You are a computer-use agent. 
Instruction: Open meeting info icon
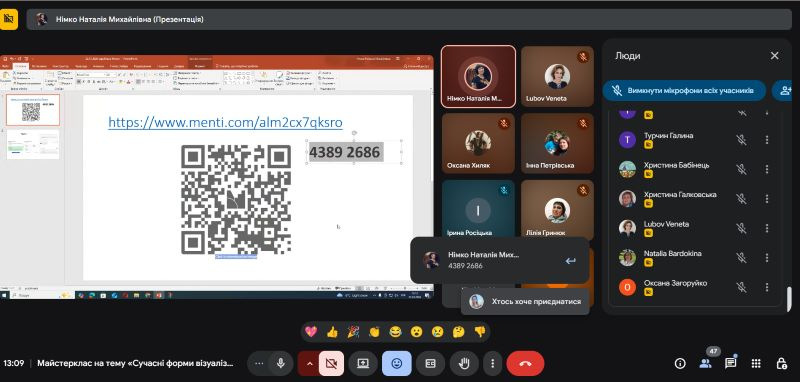(680, 363)
